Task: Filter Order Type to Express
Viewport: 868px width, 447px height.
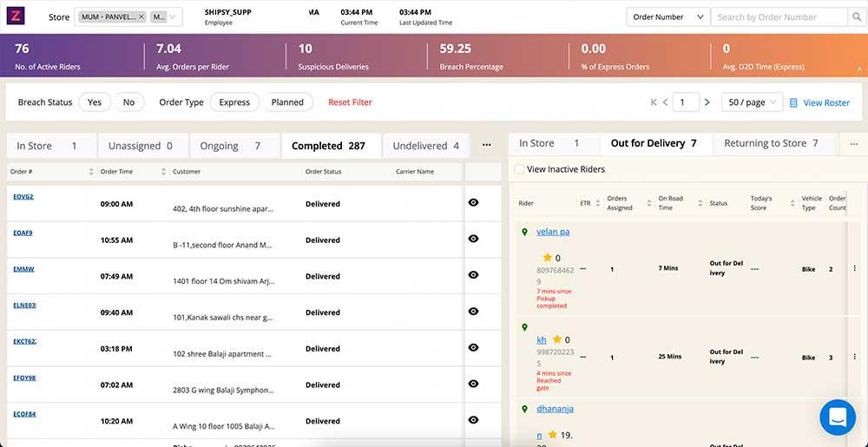Action: pyautogui.click(x=234, y=102)
